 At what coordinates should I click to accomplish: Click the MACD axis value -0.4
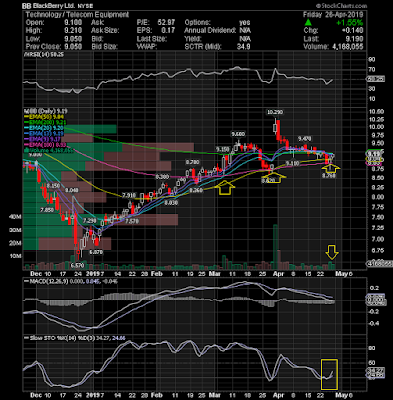click(x=374, y=323)
